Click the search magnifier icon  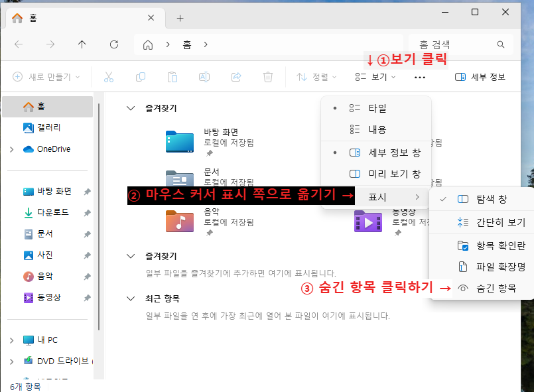(x=501, y=44)
